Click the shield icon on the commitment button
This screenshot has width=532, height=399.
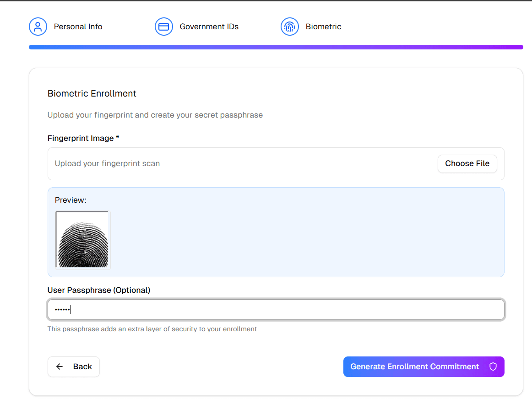tap(493, 367)
